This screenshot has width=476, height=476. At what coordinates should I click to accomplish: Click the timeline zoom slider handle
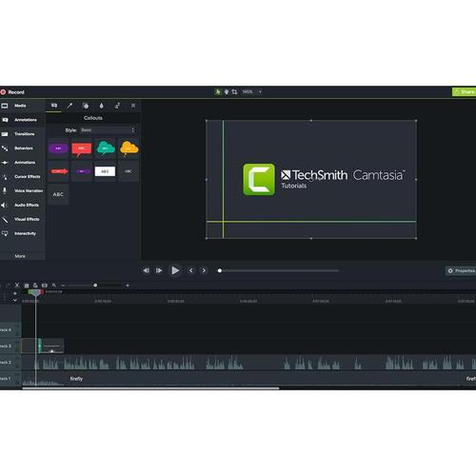95,286
